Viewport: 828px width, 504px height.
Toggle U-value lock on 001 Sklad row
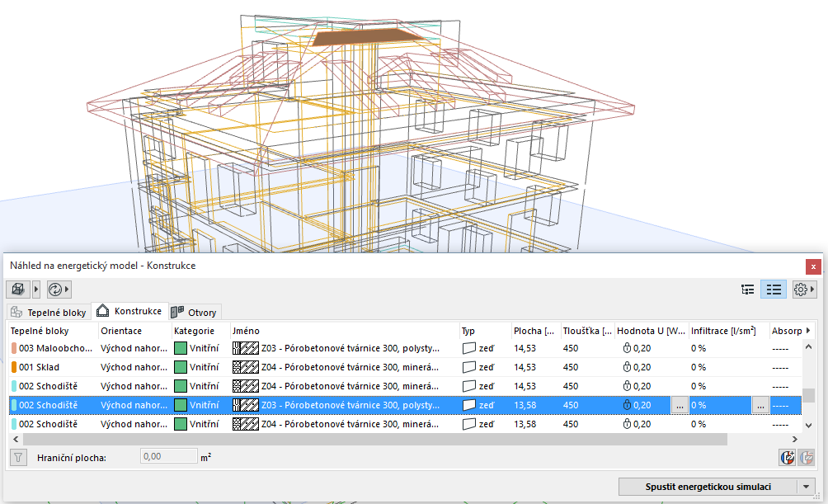[627, 367]
